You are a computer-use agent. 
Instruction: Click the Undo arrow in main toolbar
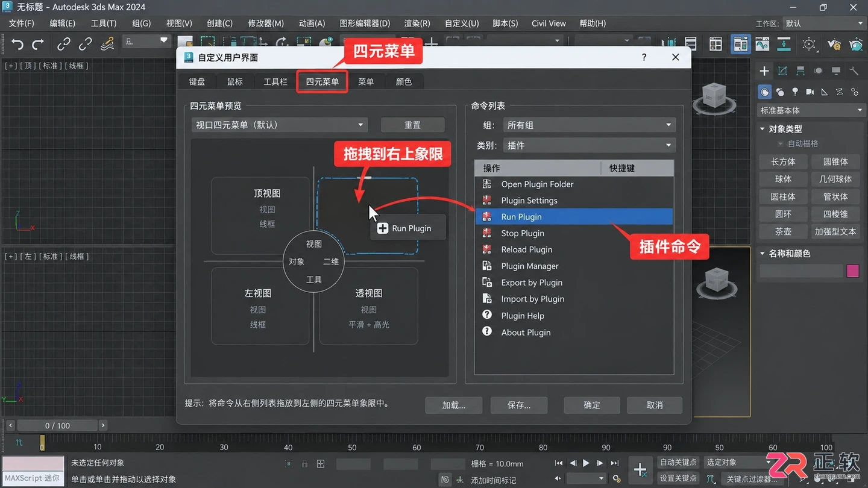point(17,44)
